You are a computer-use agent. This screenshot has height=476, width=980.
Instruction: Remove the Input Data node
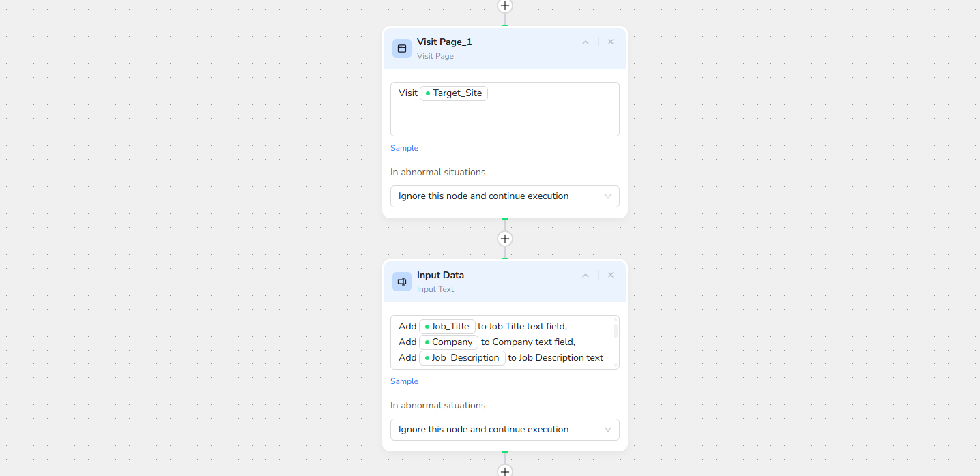click(x=611, y=276)
